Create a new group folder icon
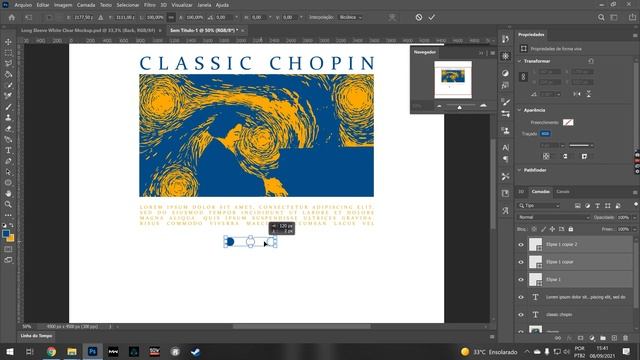 pos(603,338)
